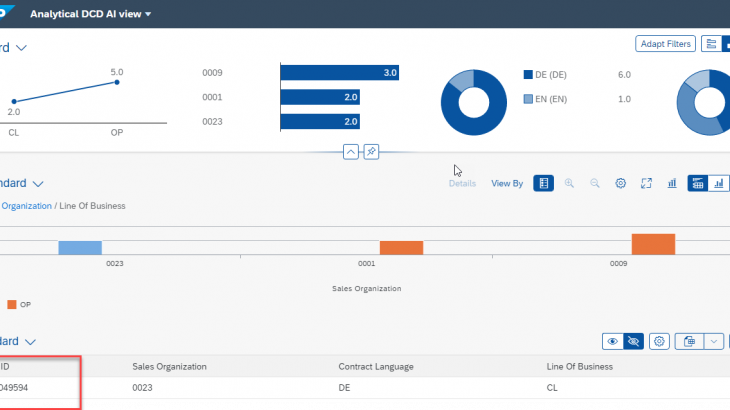The image size is (730, 410).
Task: Click the Adapt Filters button
Action: [x=665, y=44]
